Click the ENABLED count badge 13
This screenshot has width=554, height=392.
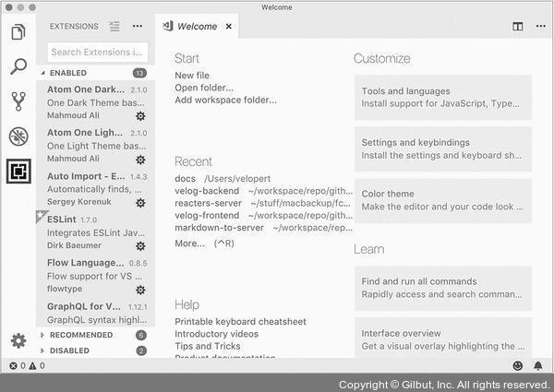(x=139, y=73)
